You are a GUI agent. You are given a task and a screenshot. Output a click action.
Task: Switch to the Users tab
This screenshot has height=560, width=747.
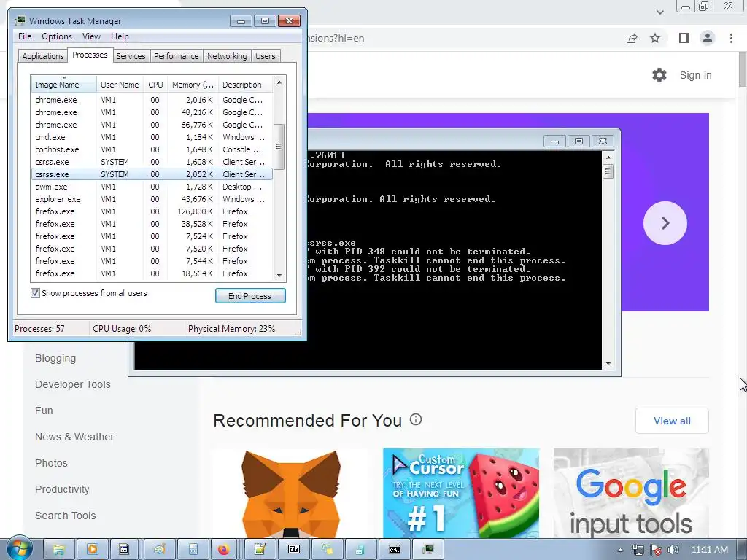coord(266,56)
